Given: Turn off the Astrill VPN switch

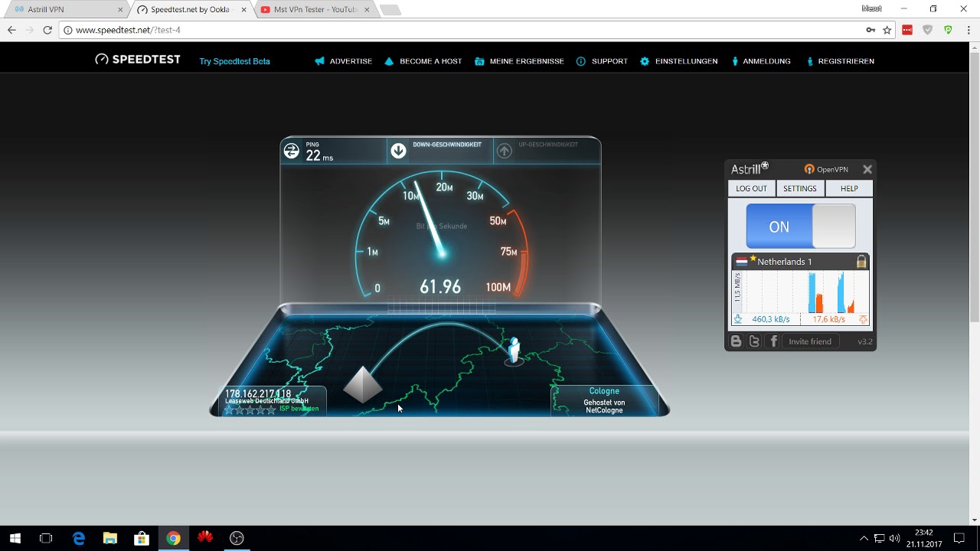Looking at the screenshot, I should [x=801, y=227].
